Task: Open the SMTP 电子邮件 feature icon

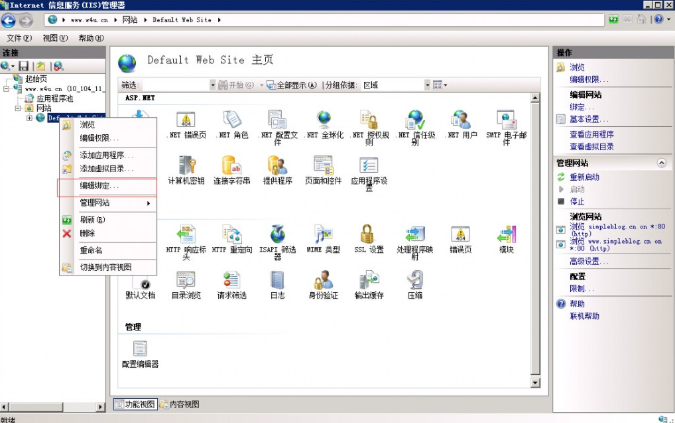Action: pos(506,120)
